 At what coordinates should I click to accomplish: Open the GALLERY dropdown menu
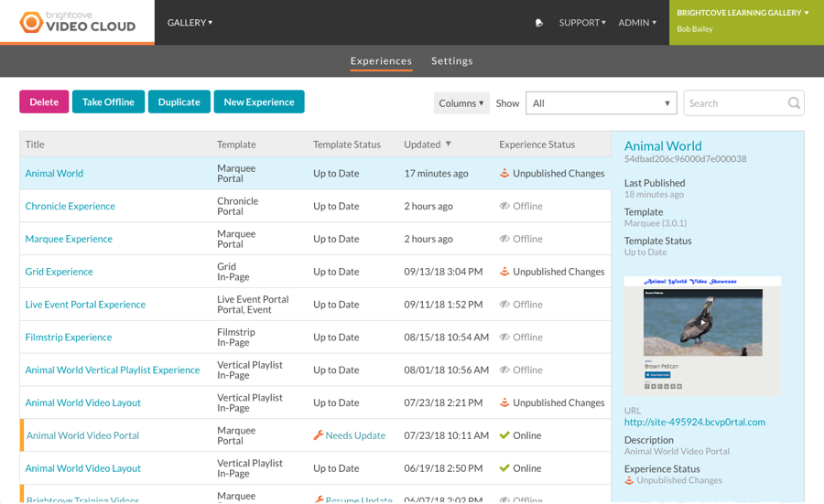tap(190, 23)
